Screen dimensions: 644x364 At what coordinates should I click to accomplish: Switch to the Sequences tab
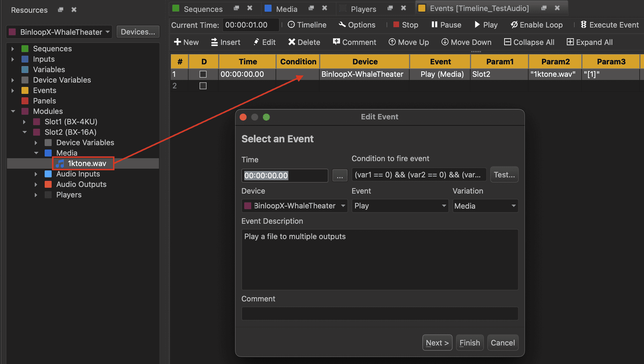click(203, 9)
